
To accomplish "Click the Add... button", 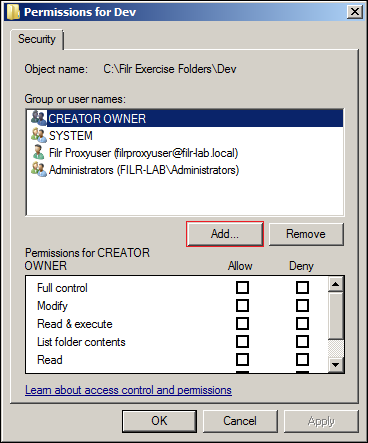I will [225, 234].
